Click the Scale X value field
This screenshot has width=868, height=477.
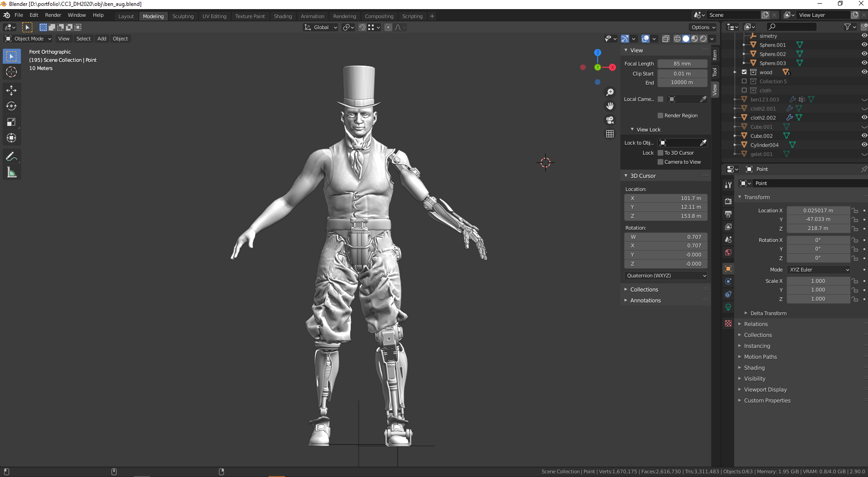pos(818,281)
